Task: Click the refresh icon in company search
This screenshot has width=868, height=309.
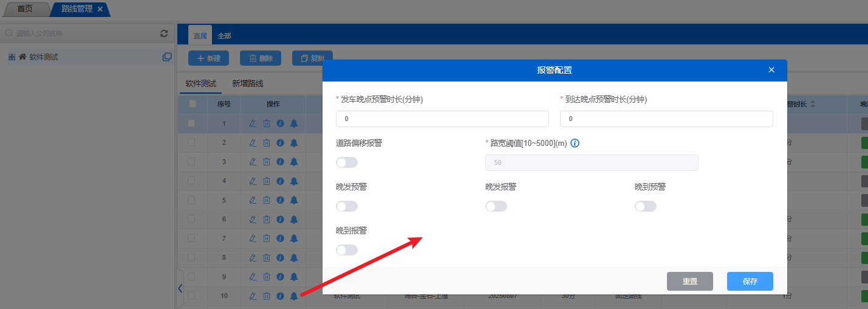Action: 163,33
